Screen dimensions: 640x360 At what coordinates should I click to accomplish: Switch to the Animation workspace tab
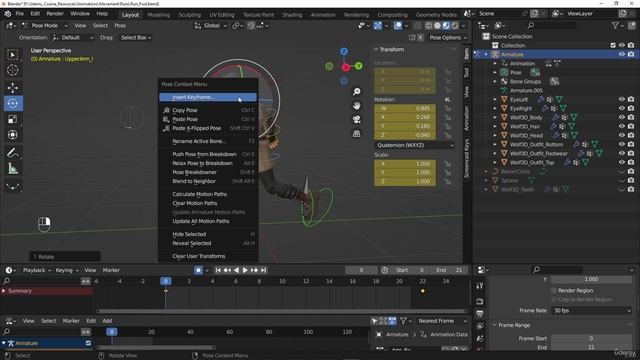pos(323,15)
